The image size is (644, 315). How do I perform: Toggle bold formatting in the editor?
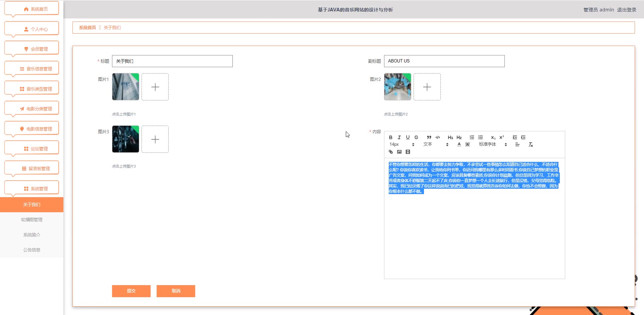(x=390, y=137)
